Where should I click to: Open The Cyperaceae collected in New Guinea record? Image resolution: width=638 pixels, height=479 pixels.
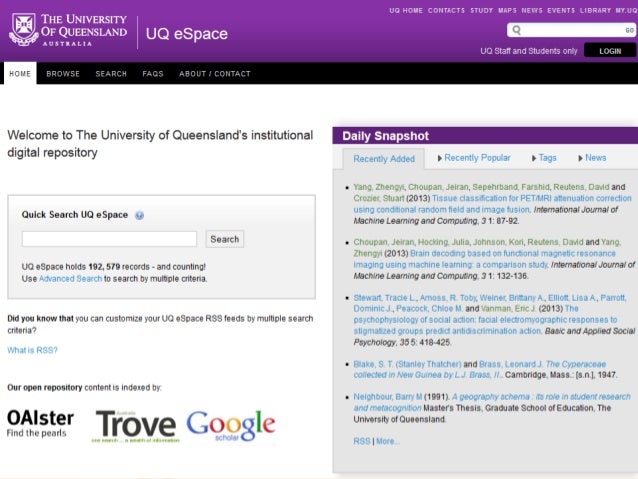[x=480, y=370]
